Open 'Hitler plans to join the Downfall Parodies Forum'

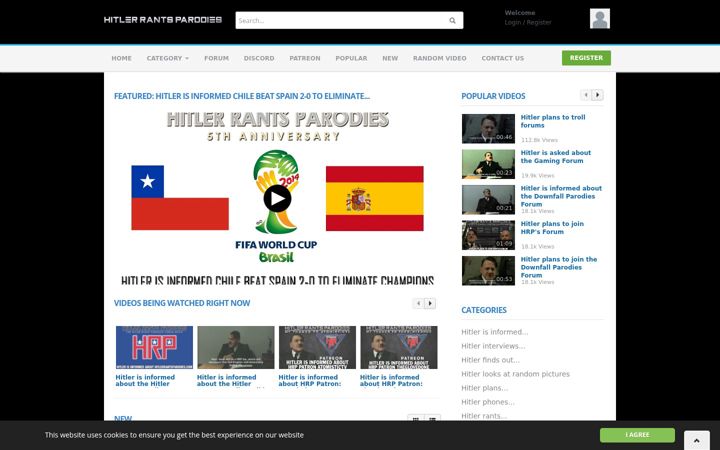click(x=559, y=267)
